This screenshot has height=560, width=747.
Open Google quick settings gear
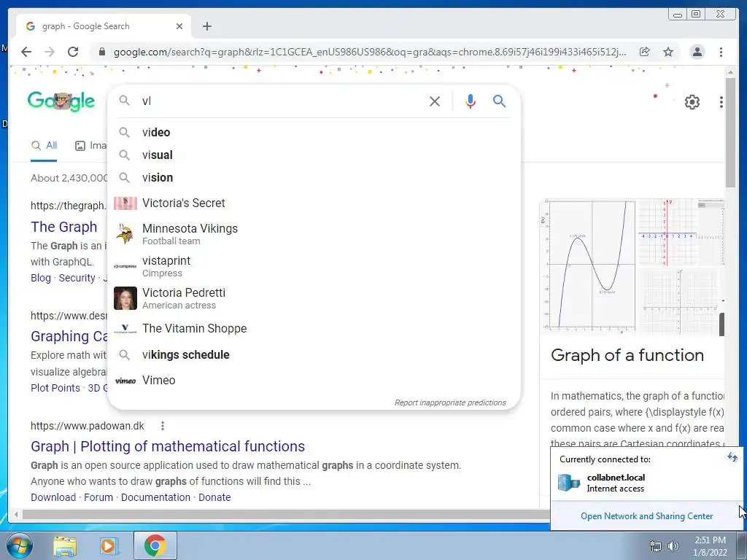(x=692, y=102)
